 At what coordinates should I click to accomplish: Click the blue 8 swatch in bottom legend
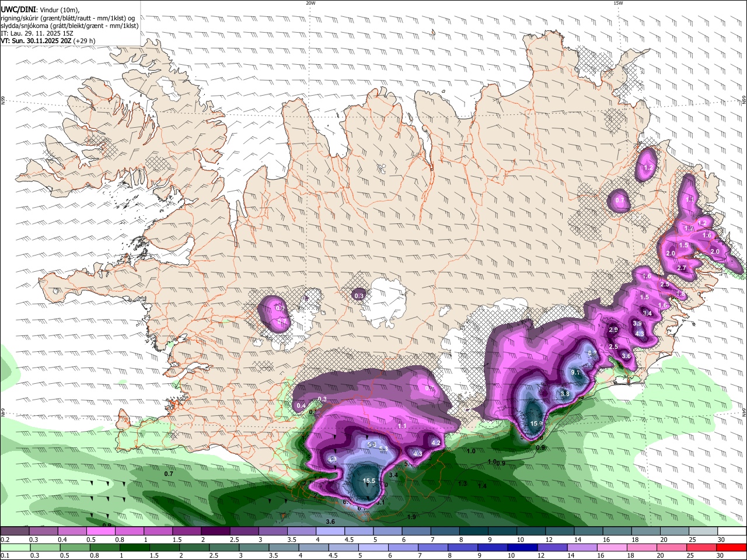point(464,548)
